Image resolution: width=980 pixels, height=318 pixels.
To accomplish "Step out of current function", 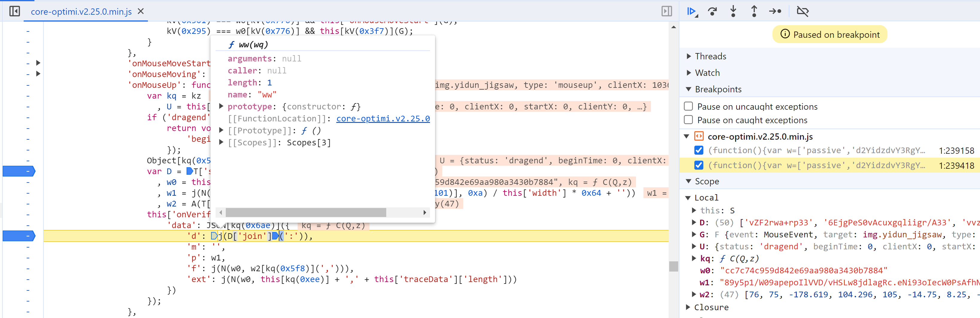I will point(754,11).
